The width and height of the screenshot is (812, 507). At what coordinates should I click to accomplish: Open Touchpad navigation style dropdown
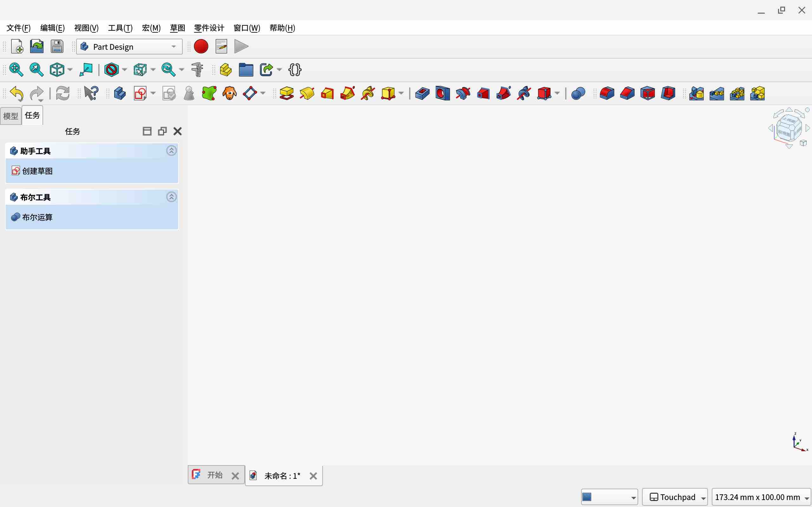(674, 497)
